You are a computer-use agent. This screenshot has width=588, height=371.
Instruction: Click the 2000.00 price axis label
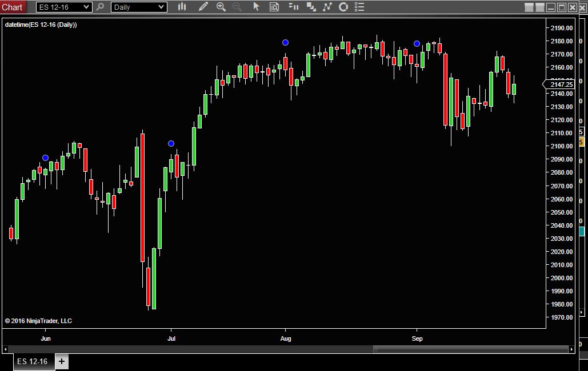tap(561, 278)
